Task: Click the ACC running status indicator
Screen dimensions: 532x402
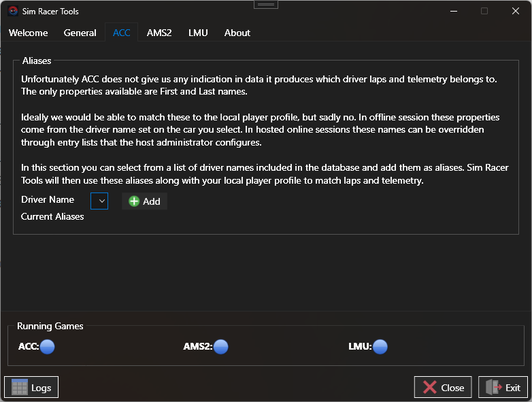Action: [47, 347]
